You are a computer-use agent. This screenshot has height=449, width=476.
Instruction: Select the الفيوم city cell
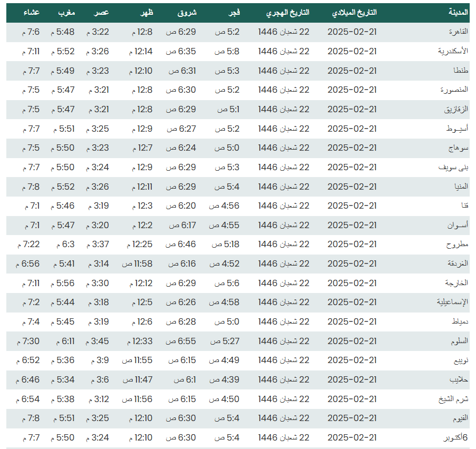click(x=461, y=418)
